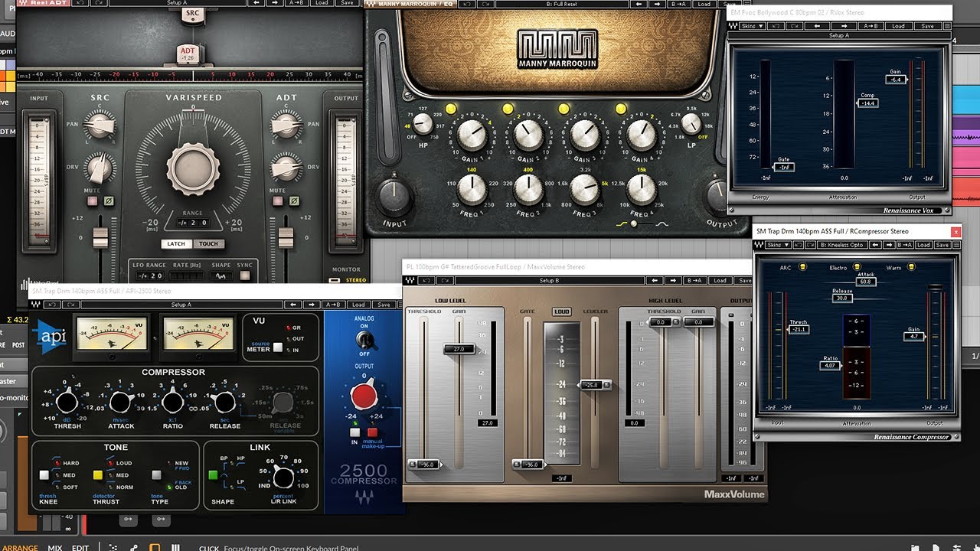Toggle SRC Mute button in Reel ADT
The height and width of the screenshot is (551, 980).
pos(92,201)
